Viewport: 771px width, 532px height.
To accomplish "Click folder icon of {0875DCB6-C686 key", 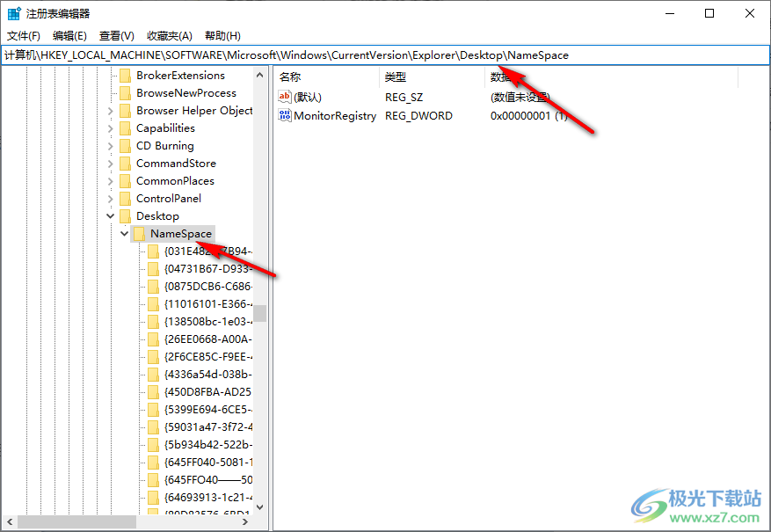I will pyautogui.click(x=154, y=287).
